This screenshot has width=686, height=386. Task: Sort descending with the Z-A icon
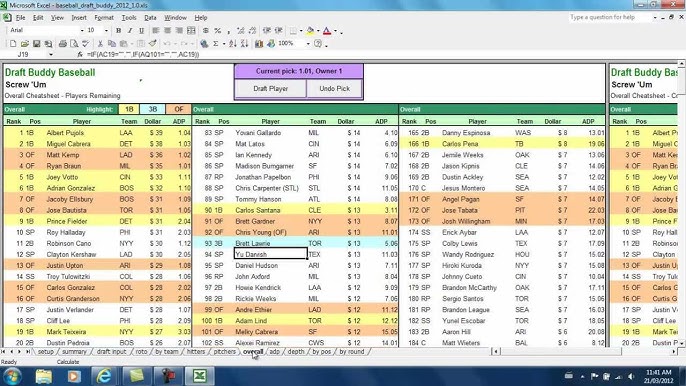(245, 43)
